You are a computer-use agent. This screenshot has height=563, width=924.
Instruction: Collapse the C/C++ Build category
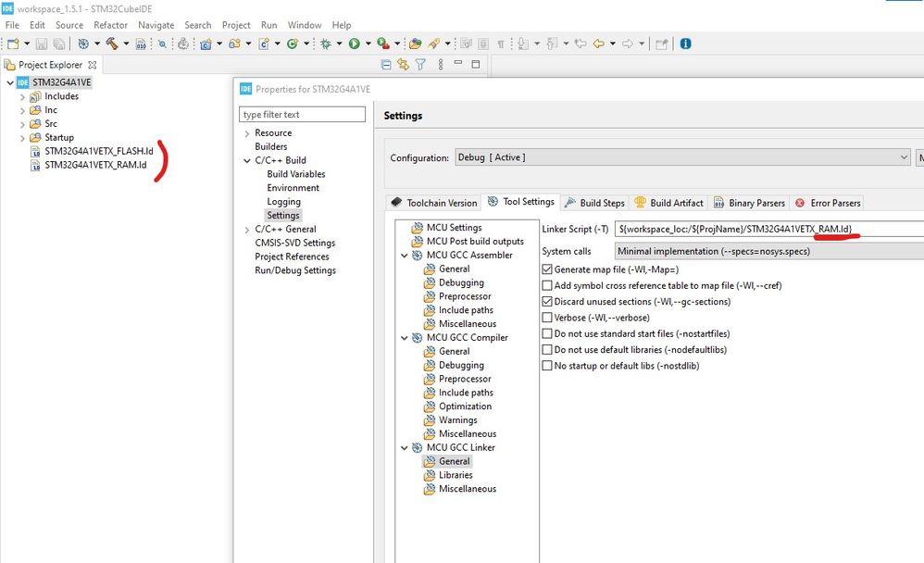pyautogui.click(x=247, y=160)
